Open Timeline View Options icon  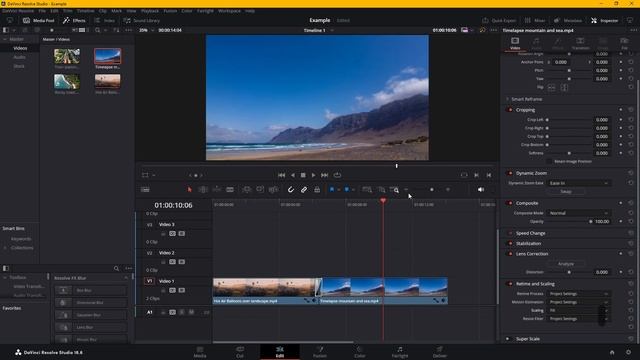tap(145, 189)
